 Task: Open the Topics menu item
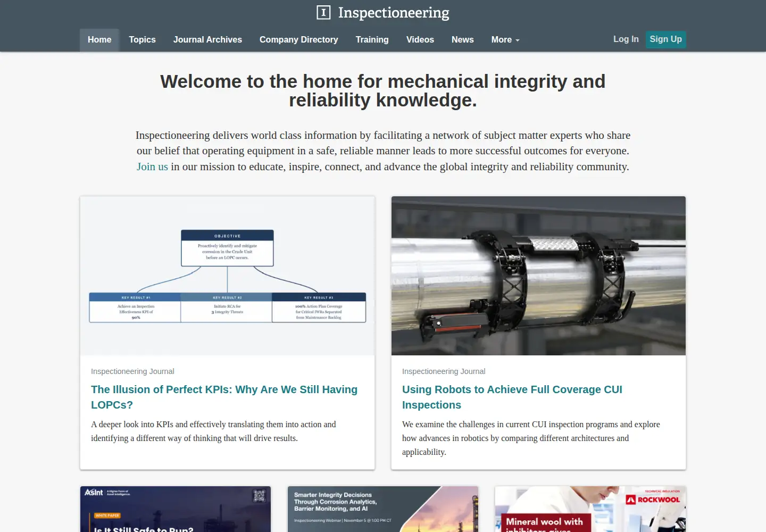pos(142,40)
